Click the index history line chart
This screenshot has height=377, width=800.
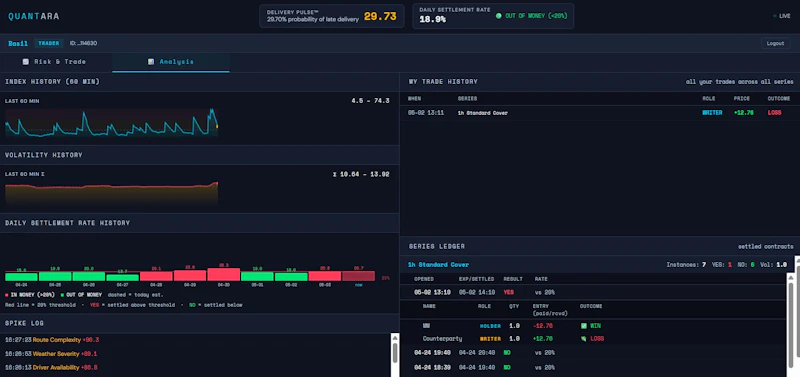[111, 122]
